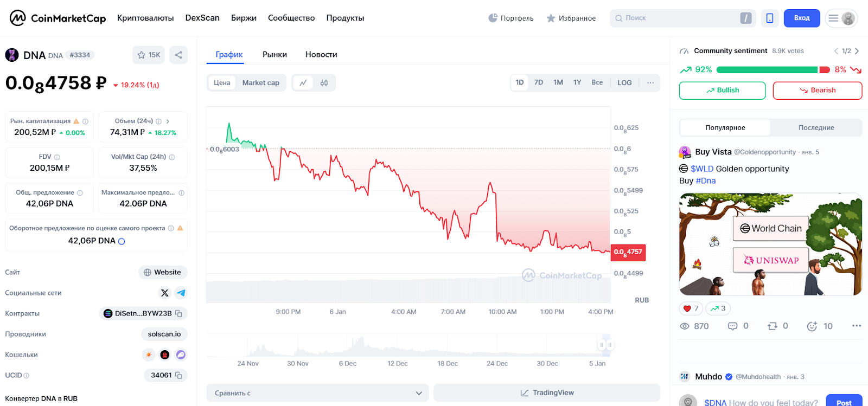Open the purple wallet icon in Кошельки

181,355
